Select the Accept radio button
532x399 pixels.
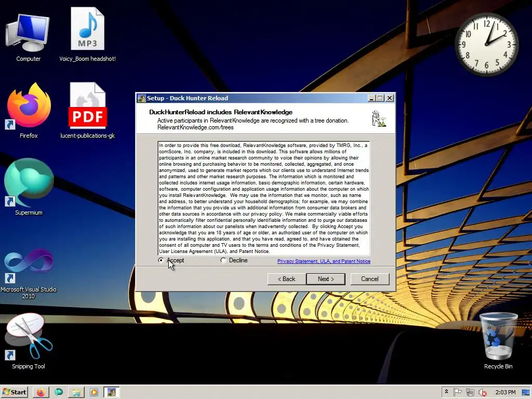coord(161,260)
